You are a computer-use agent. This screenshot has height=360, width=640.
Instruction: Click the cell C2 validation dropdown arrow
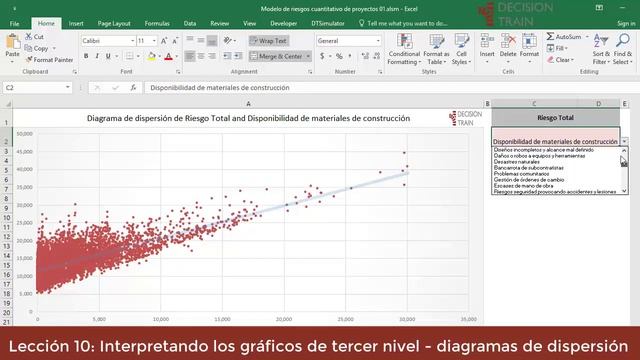[x=624, y=141]
